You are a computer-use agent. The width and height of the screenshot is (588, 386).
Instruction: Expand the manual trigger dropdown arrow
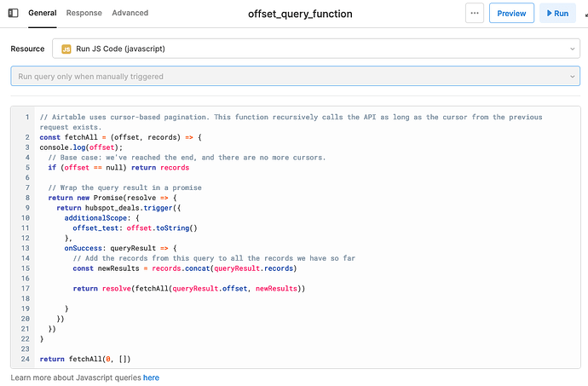[x=573, y=77]
